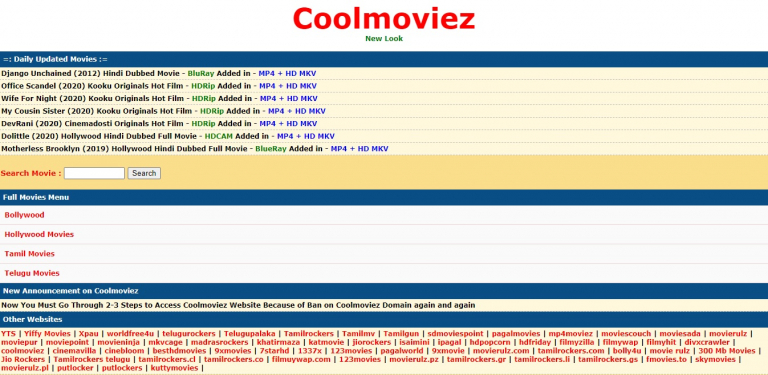Click the filmywap link
768x375 pixels.
pyautogui.click(x=621, y=342)
